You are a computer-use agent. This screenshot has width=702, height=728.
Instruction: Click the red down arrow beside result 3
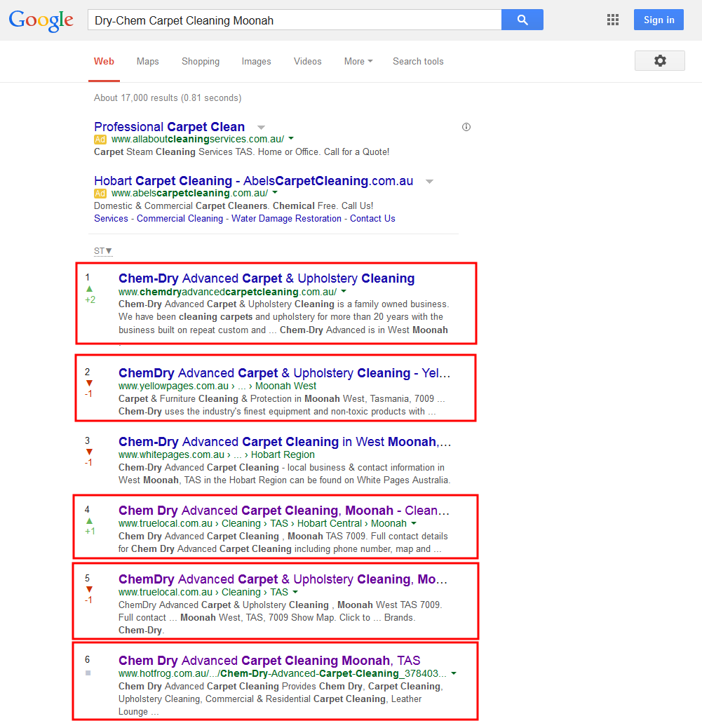[x=89, y=452]
